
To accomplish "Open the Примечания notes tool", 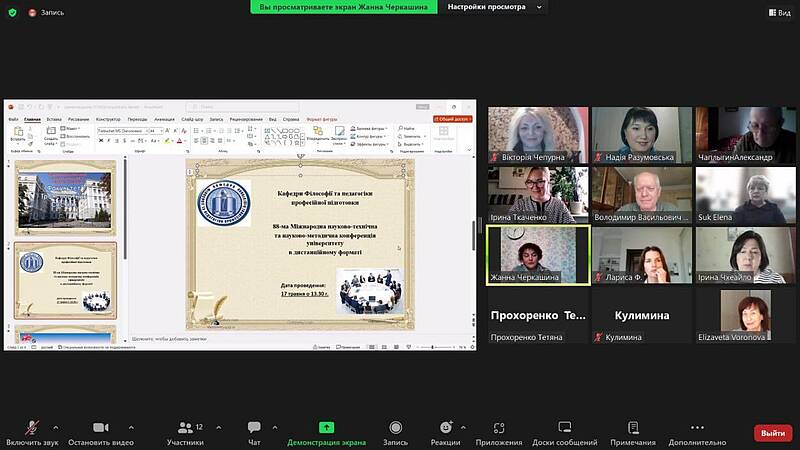I will (x=633, y=433).
